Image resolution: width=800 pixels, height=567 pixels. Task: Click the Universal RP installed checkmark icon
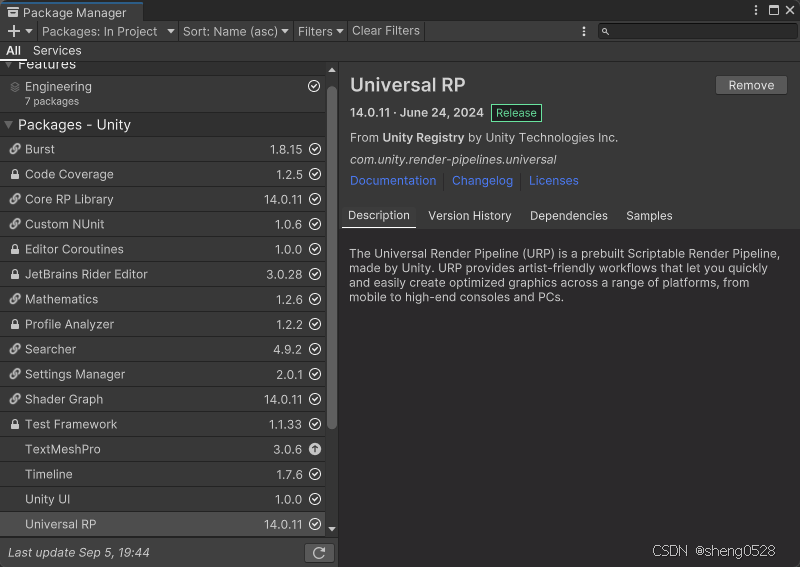pyautogui.click(x=315, y=524)
